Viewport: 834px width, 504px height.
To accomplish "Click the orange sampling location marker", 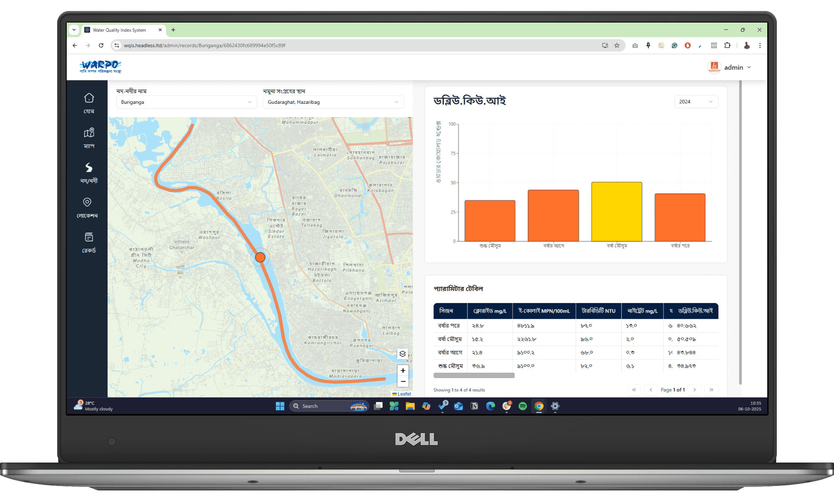I will [260, 257].
